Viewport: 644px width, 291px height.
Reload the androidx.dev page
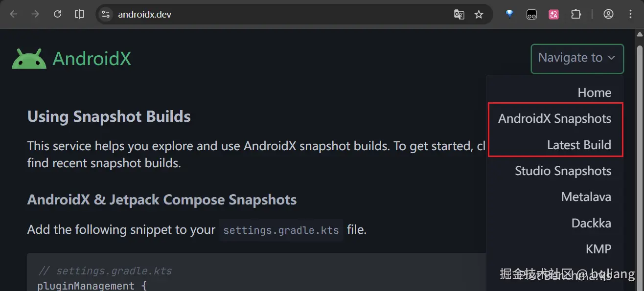(57, 14)
